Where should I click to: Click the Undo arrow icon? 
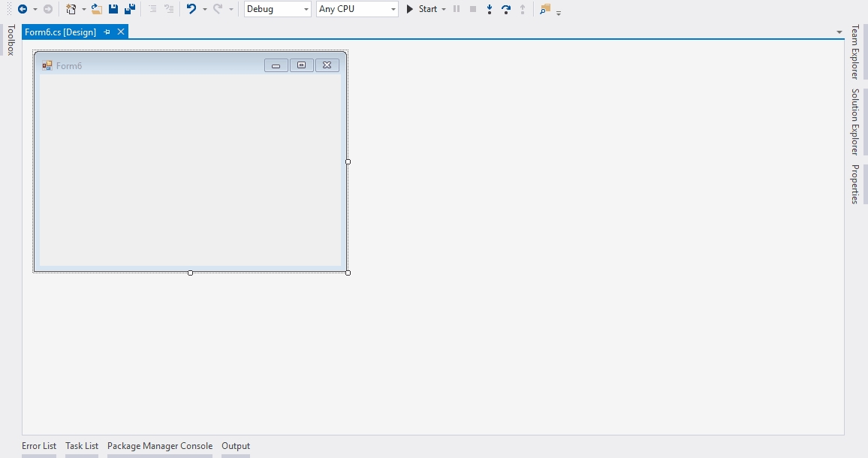(x=191, y=9)
